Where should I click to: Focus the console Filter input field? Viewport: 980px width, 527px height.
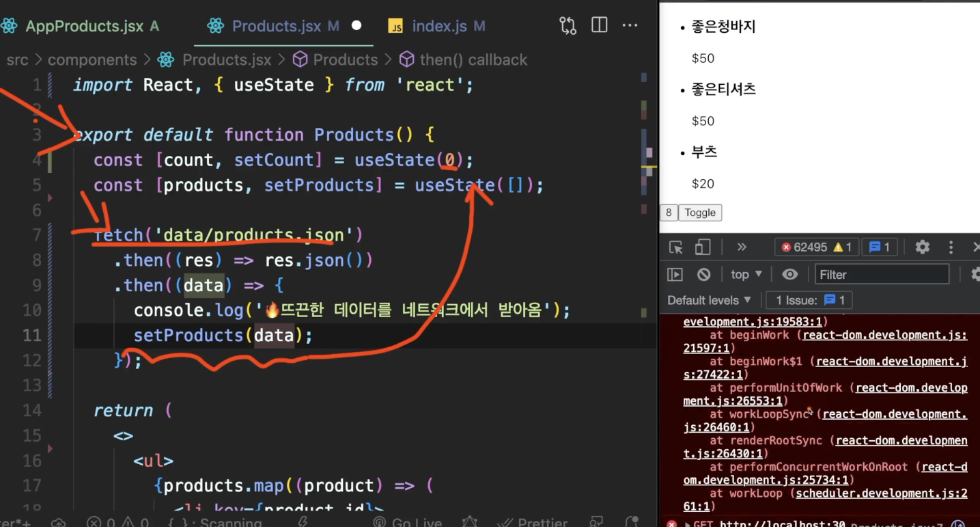(x=882, y=275)
